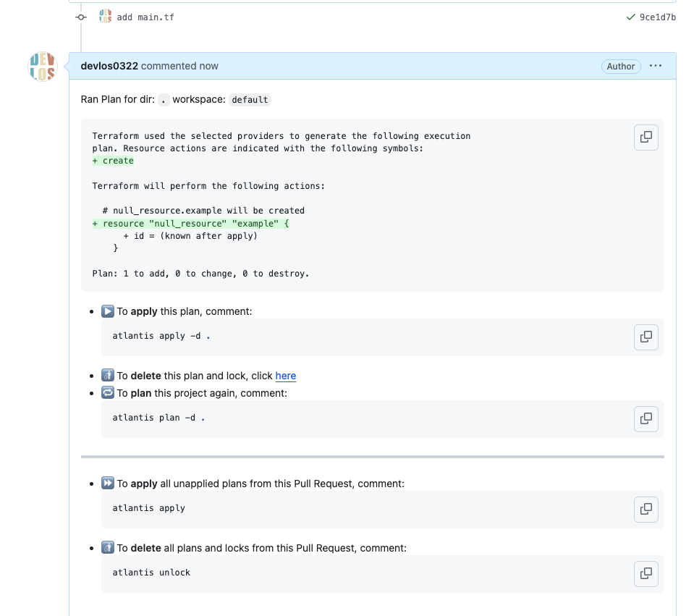The image size is (686, 616).
Task: Click the green check status icon by 9ce1d7b
Action: (630, 17)
